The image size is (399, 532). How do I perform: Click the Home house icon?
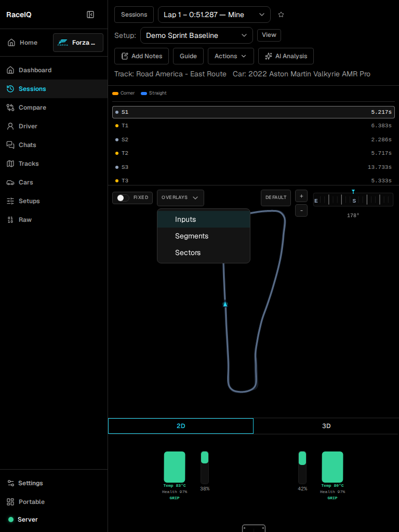(11, 43)
